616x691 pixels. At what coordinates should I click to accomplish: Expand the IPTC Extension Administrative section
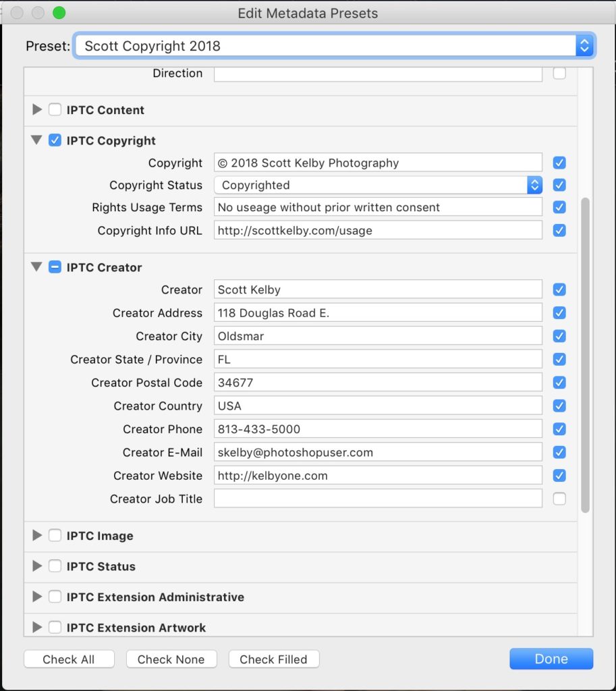(x=37, y=597)
